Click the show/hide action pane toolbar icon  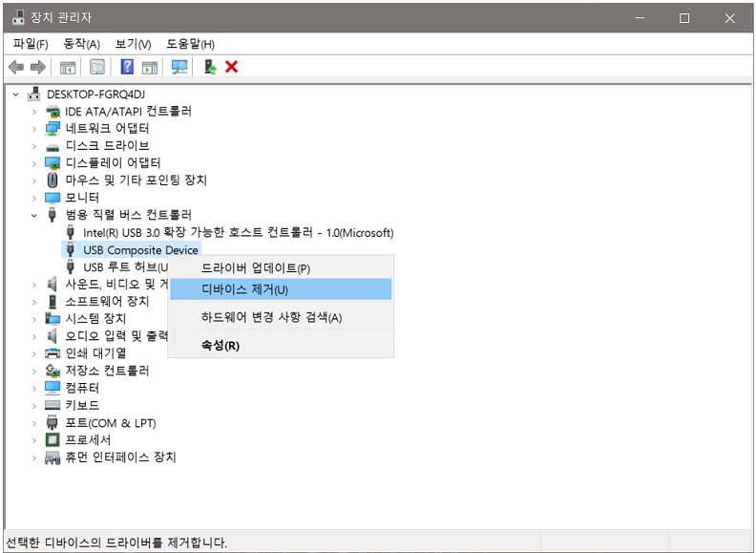click(x=150, y=67)
